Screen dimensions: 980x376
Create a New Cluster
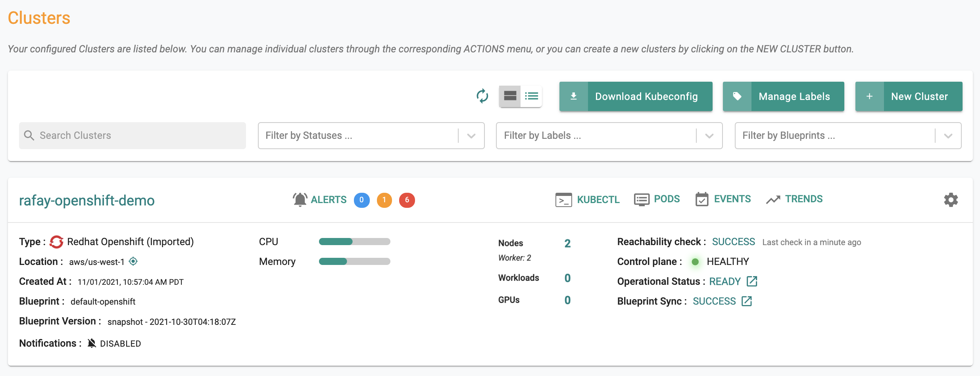pos(909,96)
